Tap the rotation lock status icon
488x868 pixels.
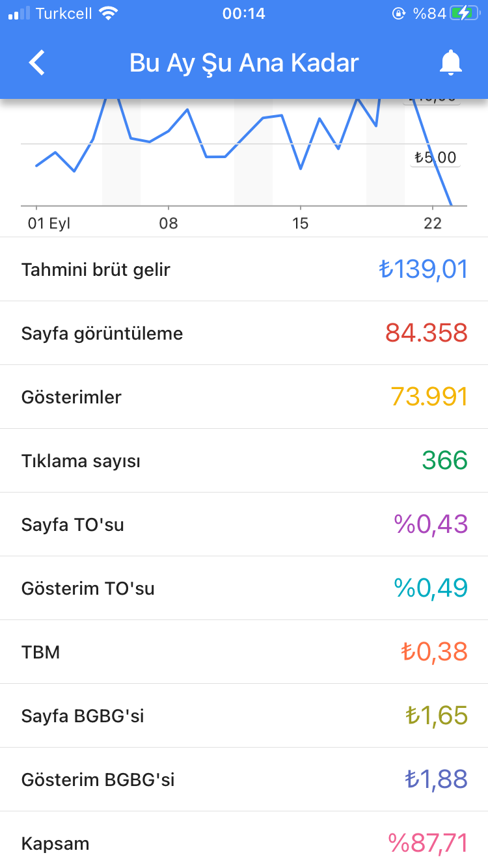coord(398,13)
